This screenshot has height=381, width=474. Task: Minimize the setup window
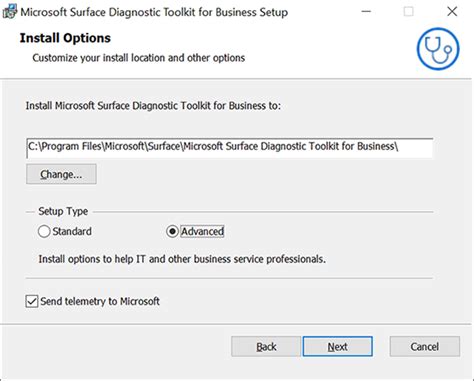click(366, 12)
